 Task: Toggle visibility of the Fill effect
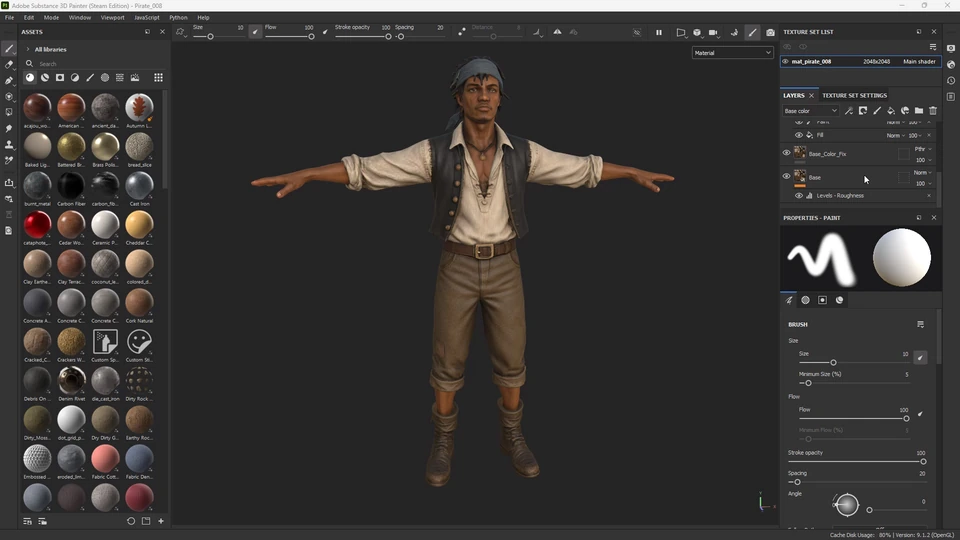click(798, 135)
